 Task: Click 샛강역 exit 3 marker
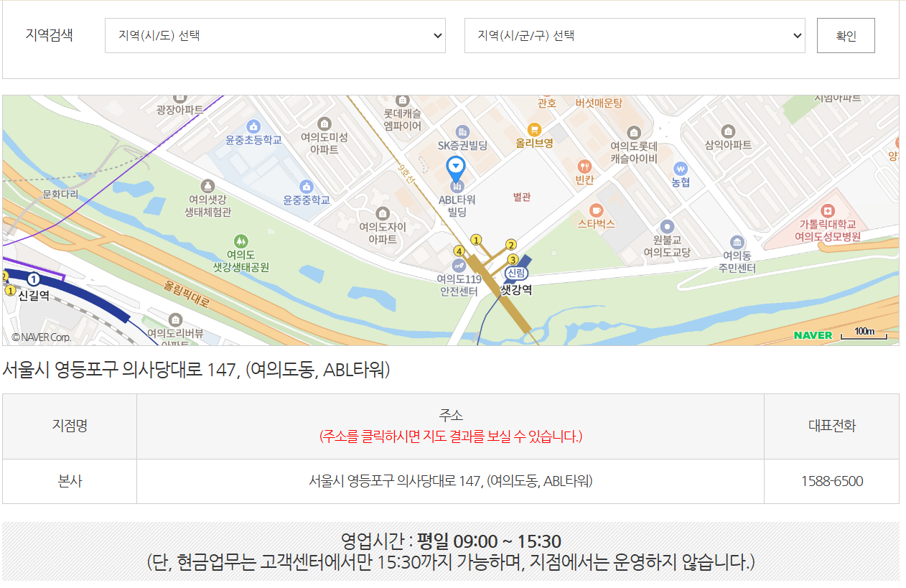[513, 259]
